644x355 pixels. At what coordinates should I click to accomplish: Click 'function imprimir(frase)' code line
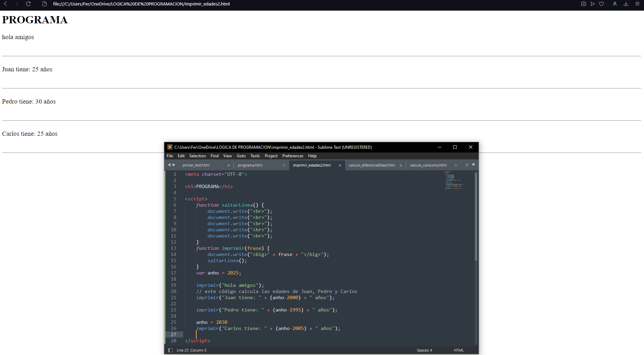point(233,248)
